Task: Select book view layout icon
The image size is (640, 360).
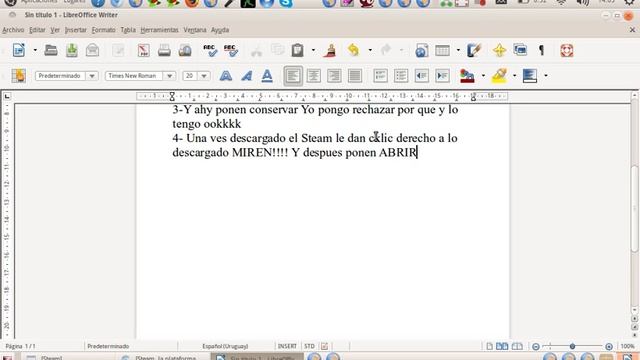Action: tap(517, 346)
